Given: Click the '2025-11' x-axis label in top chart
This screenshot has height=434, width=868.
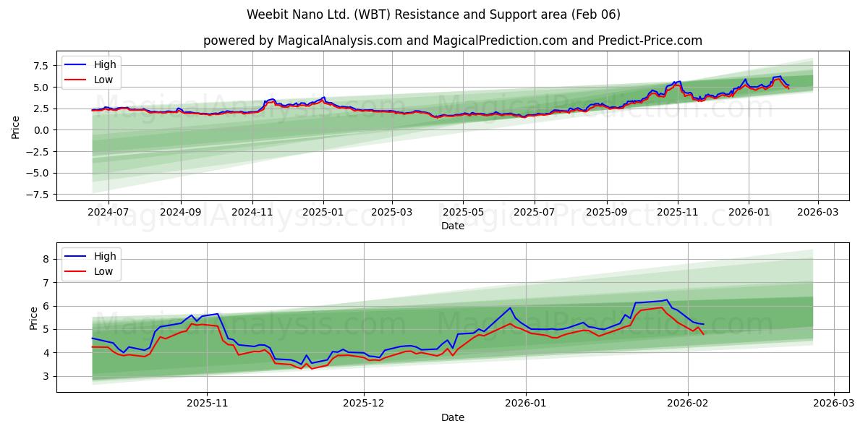Looking at the screenshot, I should click(678, 213).
